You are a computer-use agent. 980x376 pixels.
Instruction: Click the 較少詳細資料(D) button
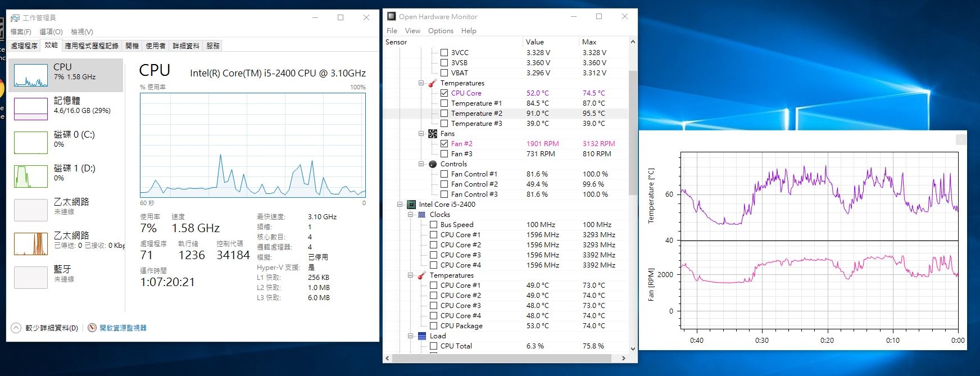click(45, 328)
